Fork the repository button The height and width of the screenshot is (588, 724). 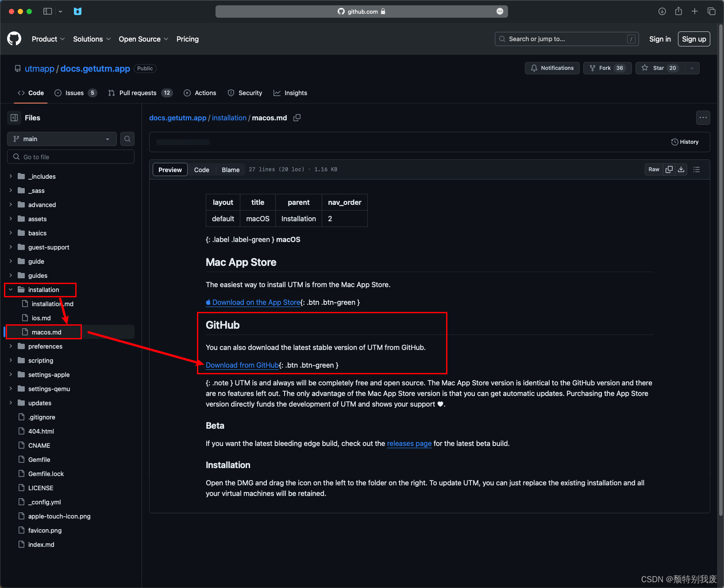[x=607, y=68]
